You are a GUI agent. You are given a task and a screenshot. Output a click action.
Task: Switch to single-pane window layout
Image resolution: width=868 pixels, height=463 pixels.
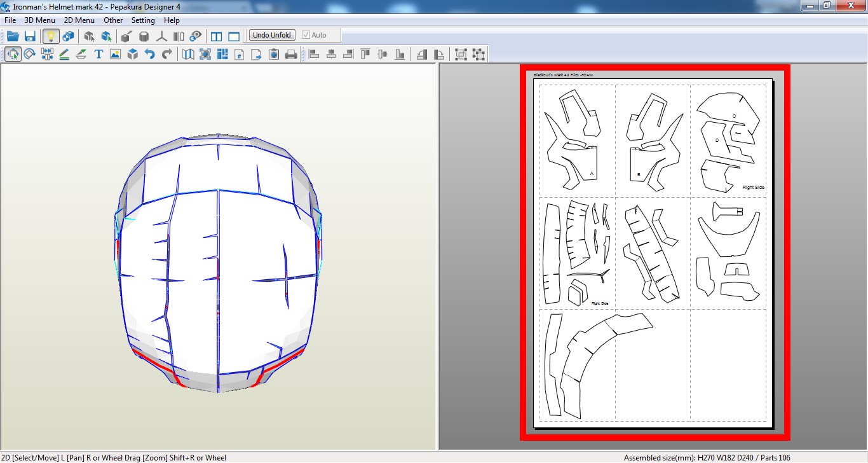tap(234, 36)
